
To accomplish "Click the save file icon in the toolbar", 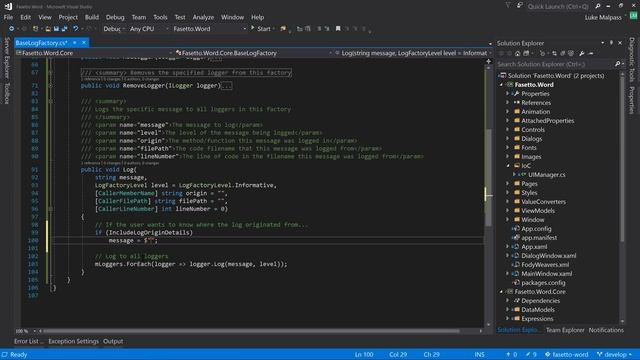I will pos(56,29).
